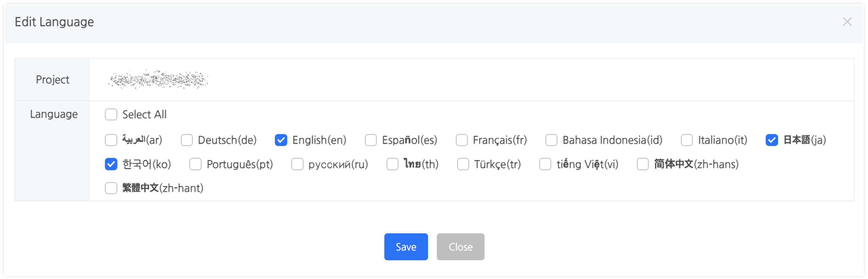Click the gray Close button
868x279 pixels.
461,247
